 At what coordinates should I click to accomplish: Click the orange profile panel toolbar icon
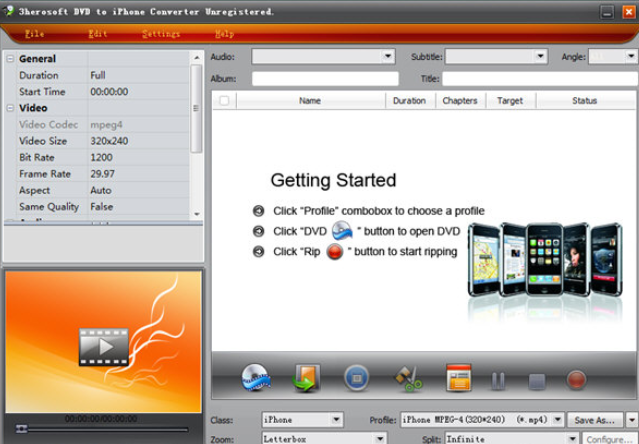pos(459,378)
